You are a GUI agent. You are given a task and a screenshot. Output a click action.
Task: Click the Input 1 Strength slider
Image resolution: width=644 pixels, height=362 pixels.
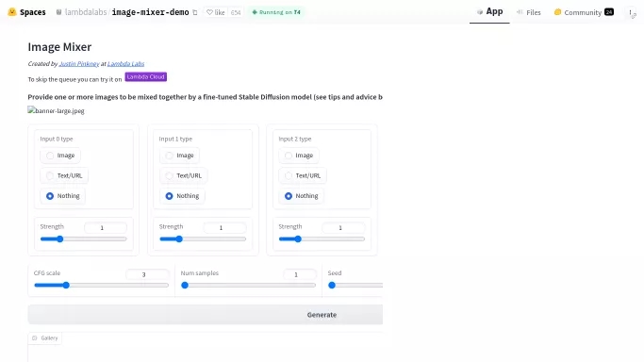pyautogui.click(x=203, y=239)
